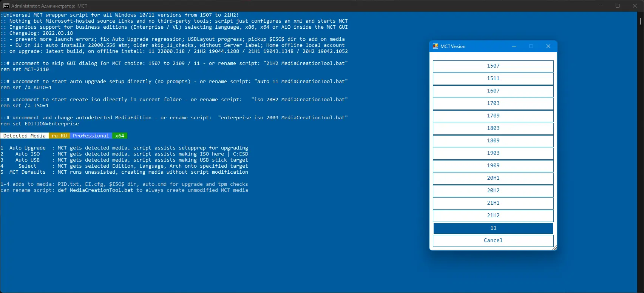Choose version 1511 in MCT Version dialog
Viewport: 644px width, 293px height.
493,79
